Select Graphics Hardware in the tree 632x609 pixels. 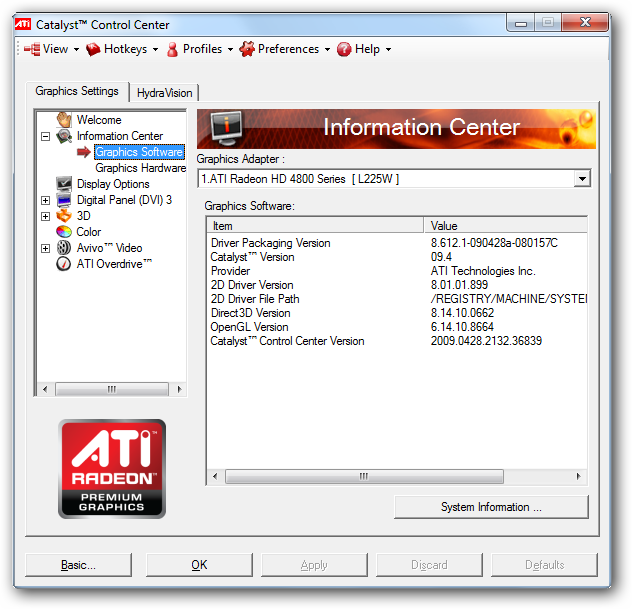(140, 168)
